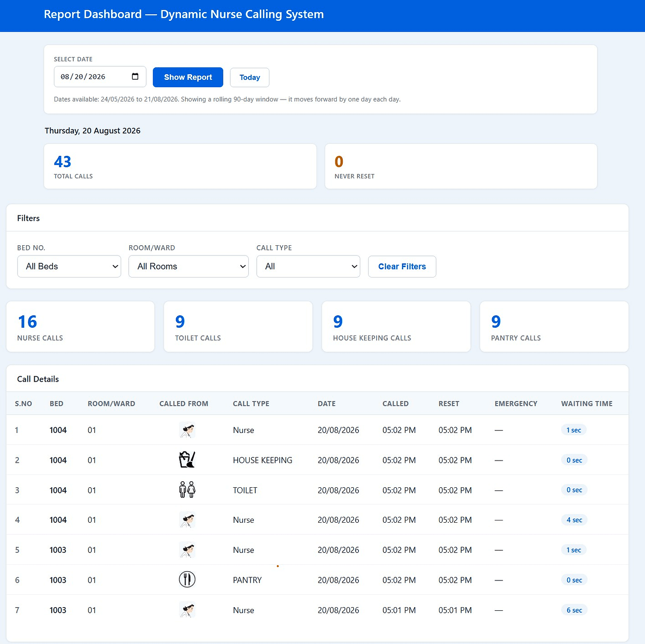Select the 0 Never Reset card
Screen dimensions: 645x644
tap(461, 166)
